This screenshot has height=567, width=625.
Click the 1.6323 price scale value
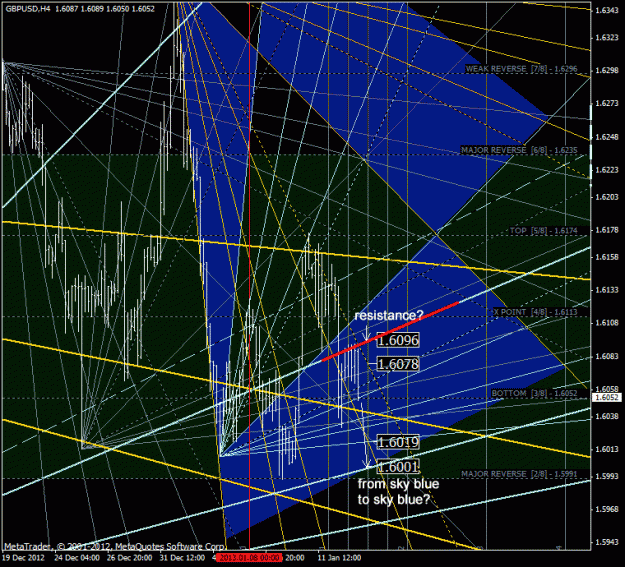point(607,37)
